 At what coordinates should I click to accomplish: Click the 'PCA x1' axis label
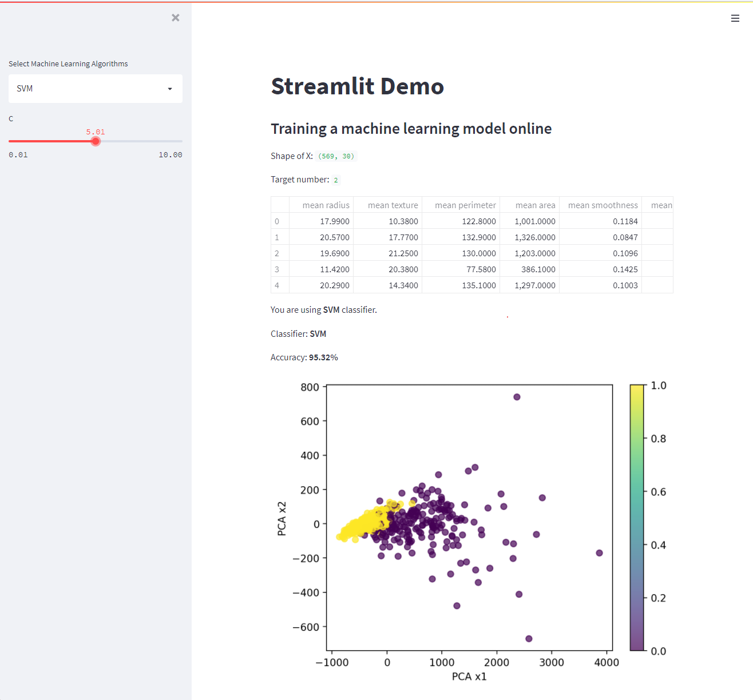469,677
